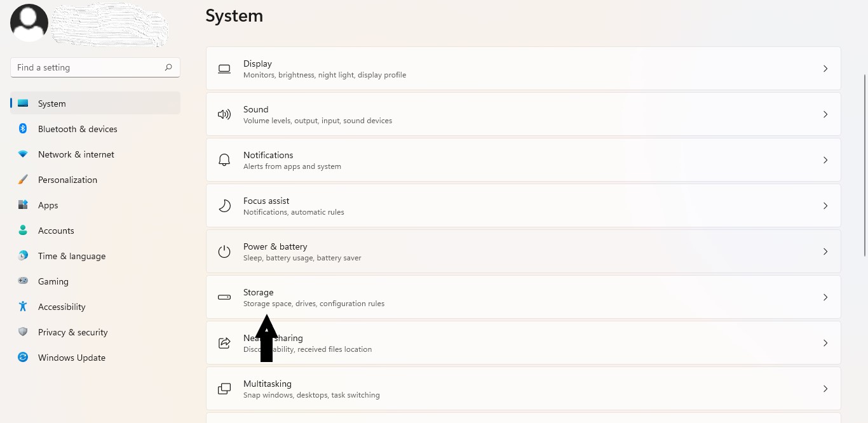
Task: Click the search magnifier icon
Action: 168,67
